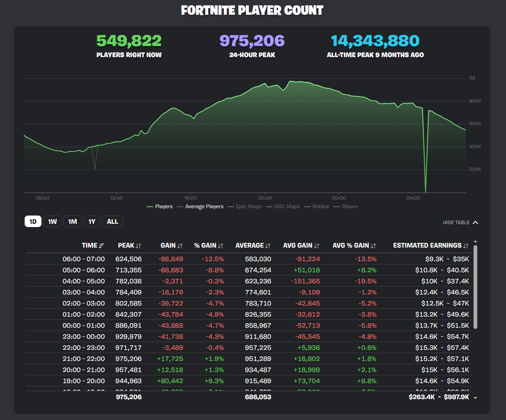The image size is (506, 420).
Task: Click the 20:00 x-axis label on chart
Action: coord(265,198)
